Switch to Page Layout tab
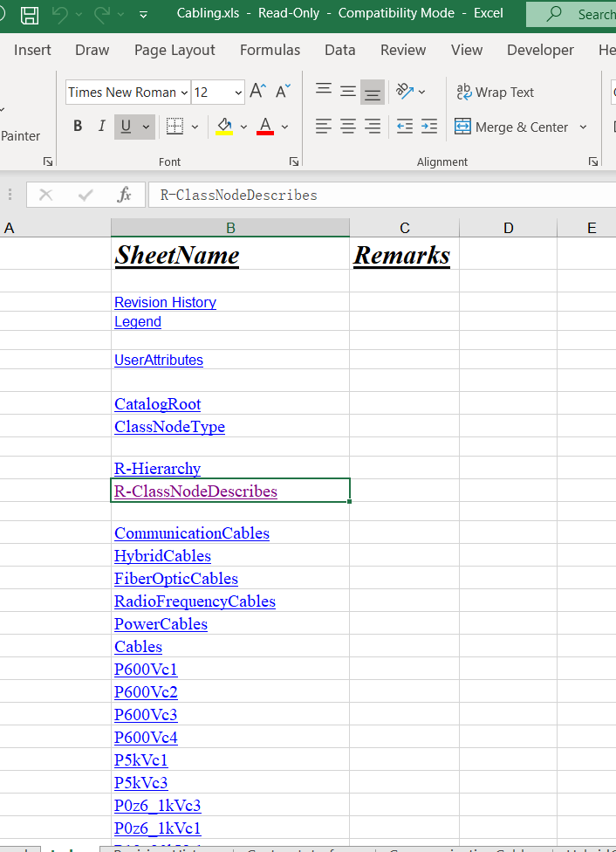The height and width of the screenshot is (852, 616). [x=175, y=50]
